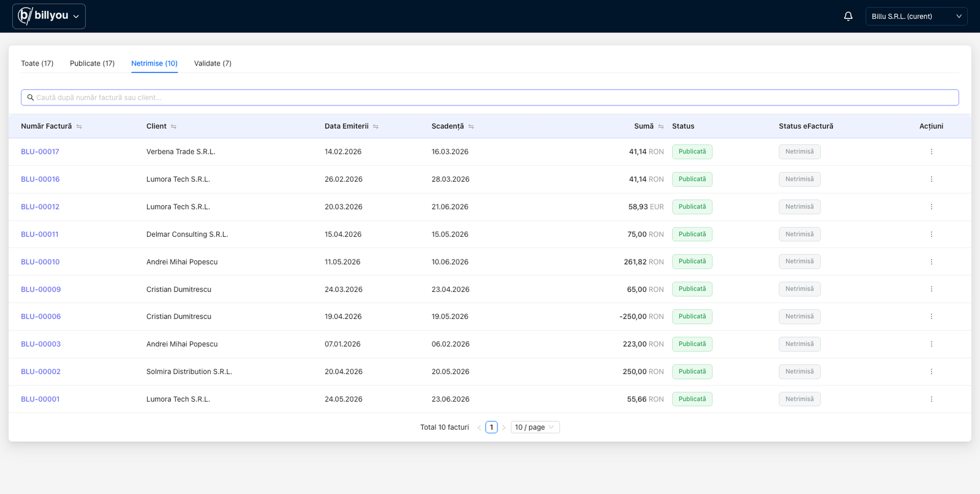This screenshot has height=494, width=980.
Task: Open the 10 / page size dropdown
Action: point(535,427)
